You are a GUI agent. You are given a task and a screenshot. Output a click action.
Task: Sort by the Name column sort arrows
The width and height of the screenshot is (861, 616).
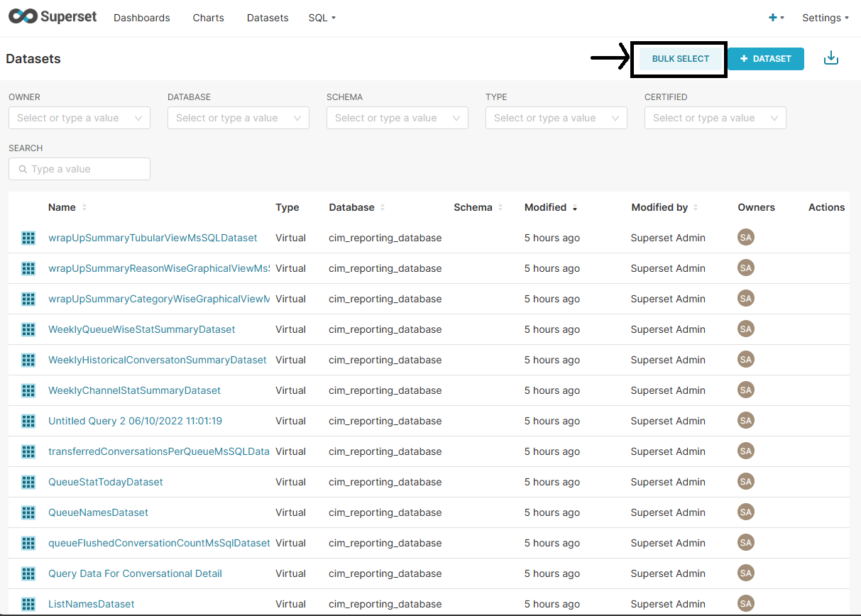pos(84,207)
